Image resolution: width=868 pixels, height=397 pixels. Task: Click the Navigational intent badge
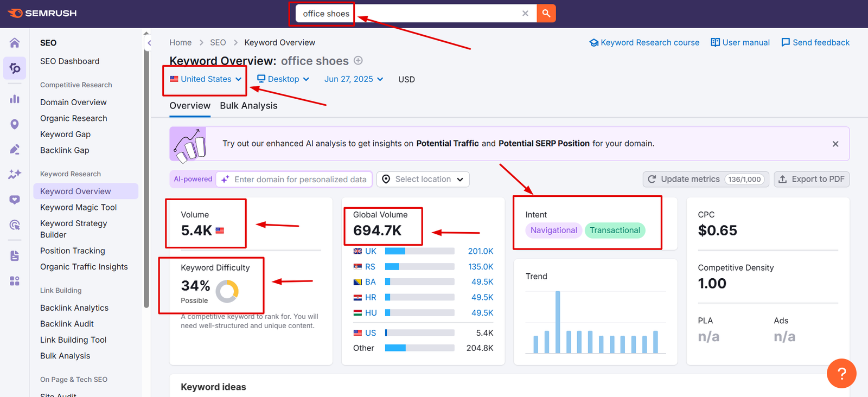pos(553,230)
